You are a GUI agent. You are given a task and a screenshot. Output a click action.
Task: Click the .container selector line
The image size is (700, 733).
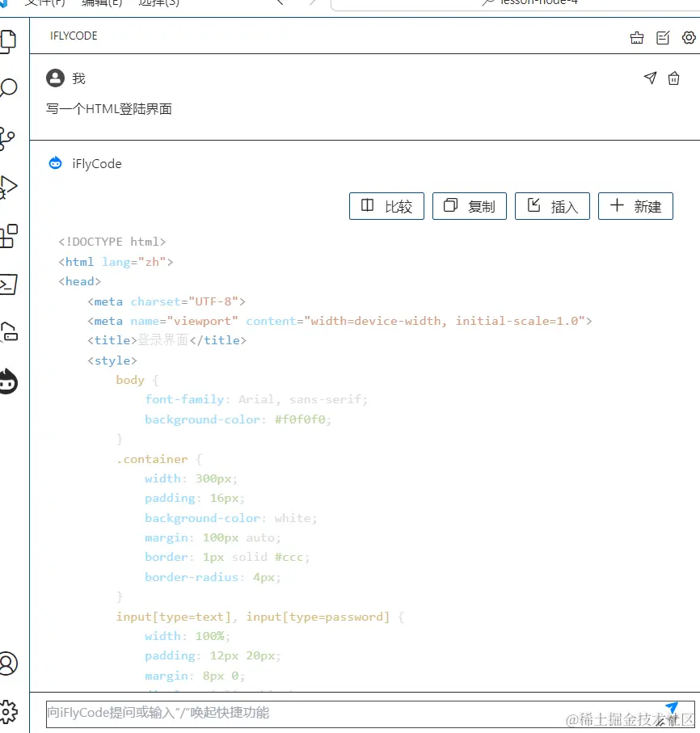coord(159,460)
